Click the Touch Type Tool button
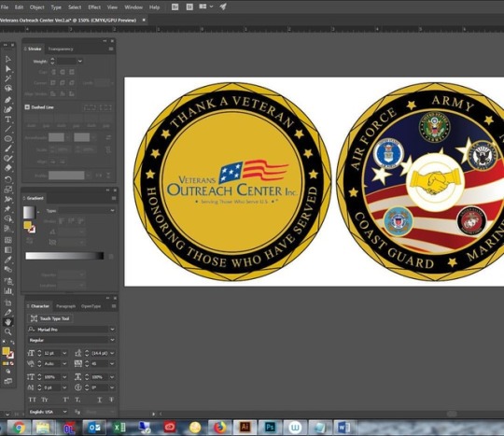This screenshot has height=436, width=504. [x=50, y=318]
